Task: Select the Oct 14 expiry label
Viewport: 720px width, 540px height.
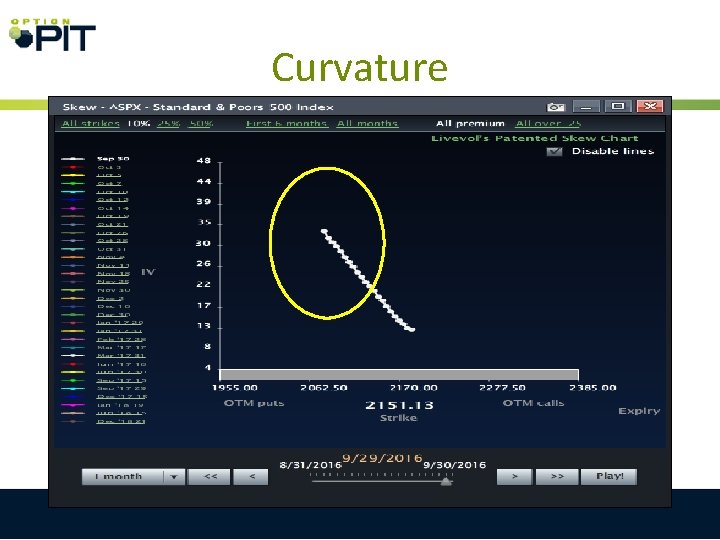Action: click(112, 208)
